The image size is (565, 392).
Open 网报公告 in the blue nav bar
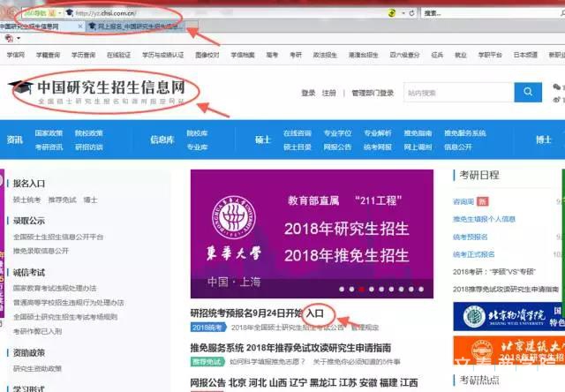click(x=337, y=147)
